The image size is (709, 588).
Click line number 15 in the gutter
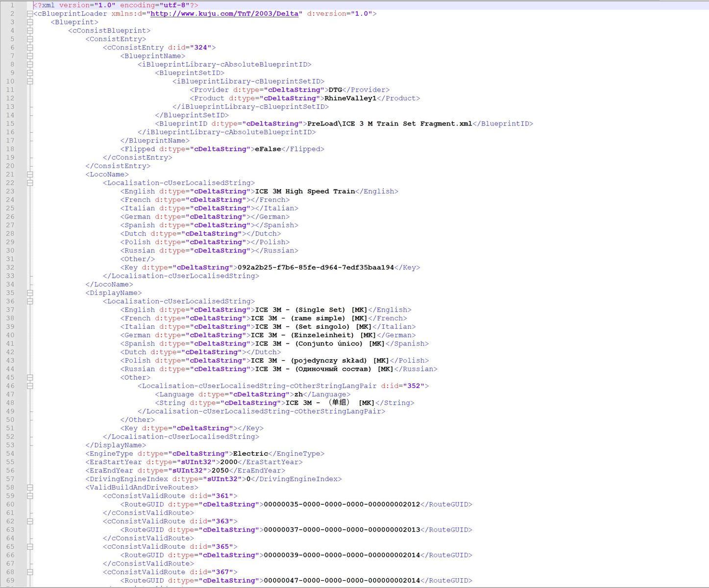10,123
